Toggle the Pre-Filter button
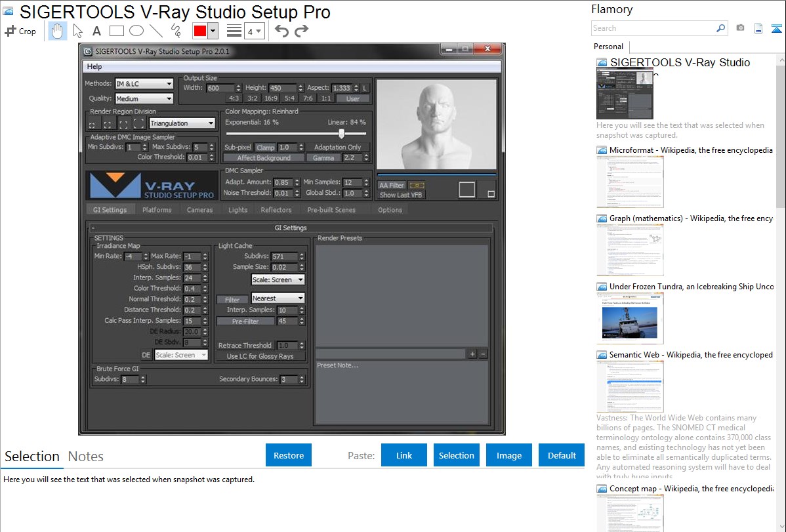The width and height of the screenshot is (786, 532). point(245,321)
